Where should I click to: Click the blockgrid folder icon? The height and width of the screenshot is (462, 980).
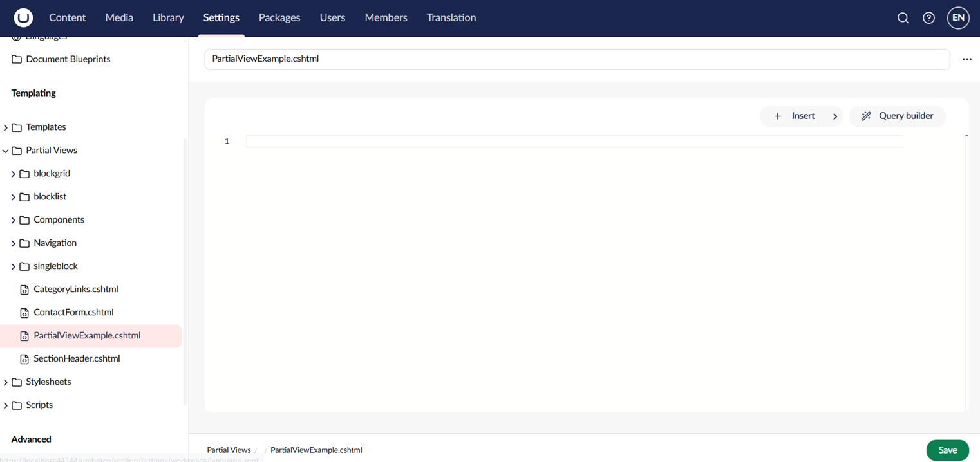[x=24, y=174]
